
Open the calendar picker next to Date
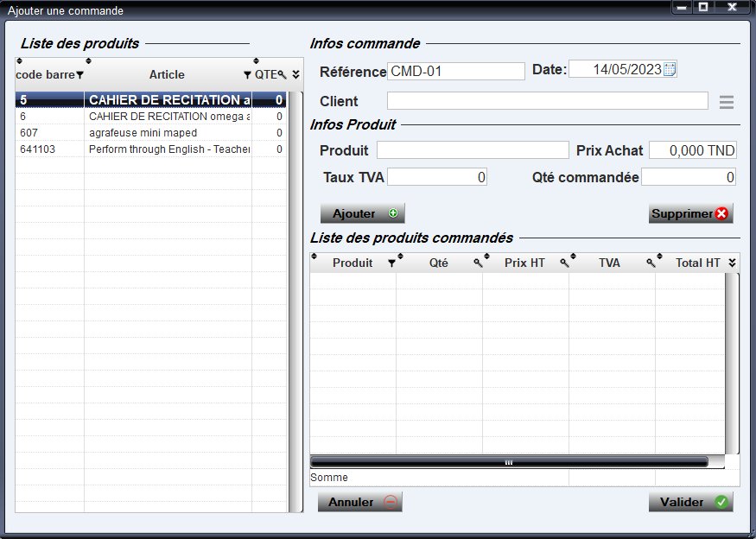click(670, 70)
